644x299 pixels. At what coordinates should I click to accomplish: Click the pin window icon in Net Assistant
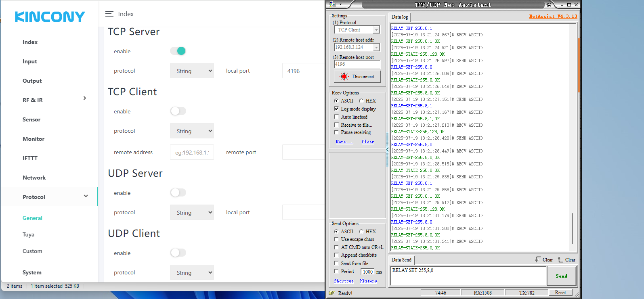click(549, 5)
